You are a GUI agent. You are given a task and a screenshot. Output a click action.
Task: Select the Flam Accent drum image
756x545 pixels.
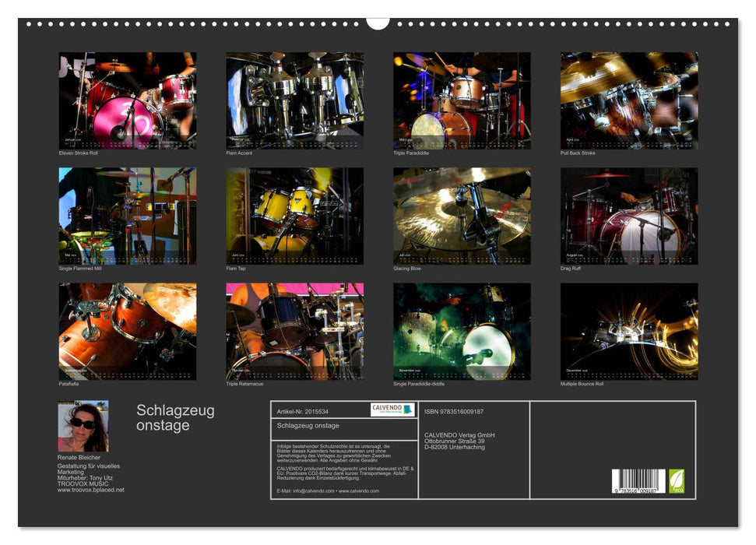[x=294, y=100]
